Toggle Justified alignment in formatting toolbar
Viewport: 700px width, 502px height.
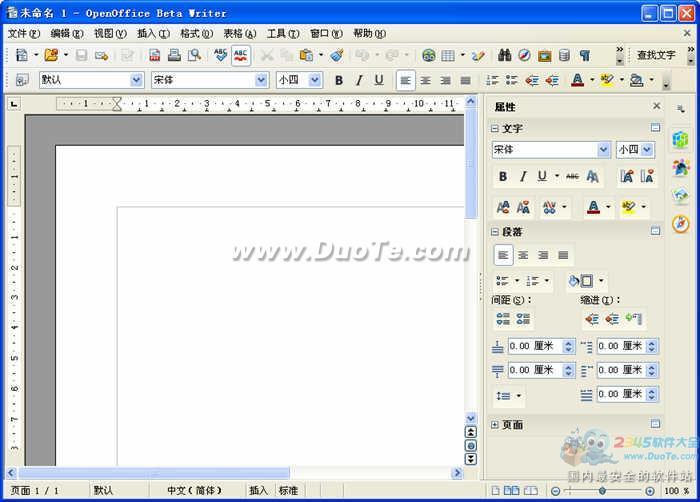click(x=465, y=80)
